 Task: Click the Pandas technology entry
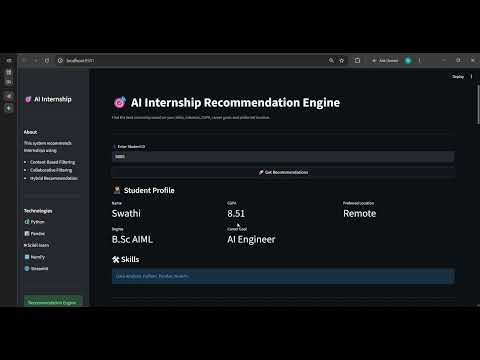[x=35, y=234]
